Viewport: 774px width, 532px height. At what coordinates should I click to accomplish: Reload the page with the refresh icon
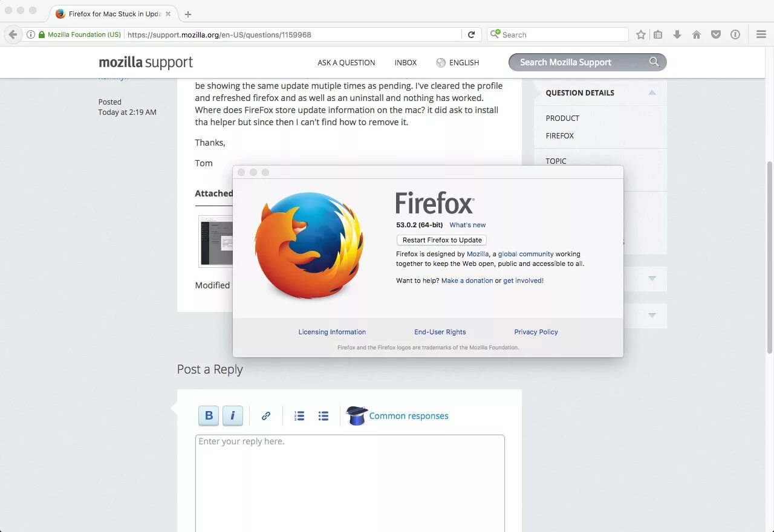tap(472, 34)
